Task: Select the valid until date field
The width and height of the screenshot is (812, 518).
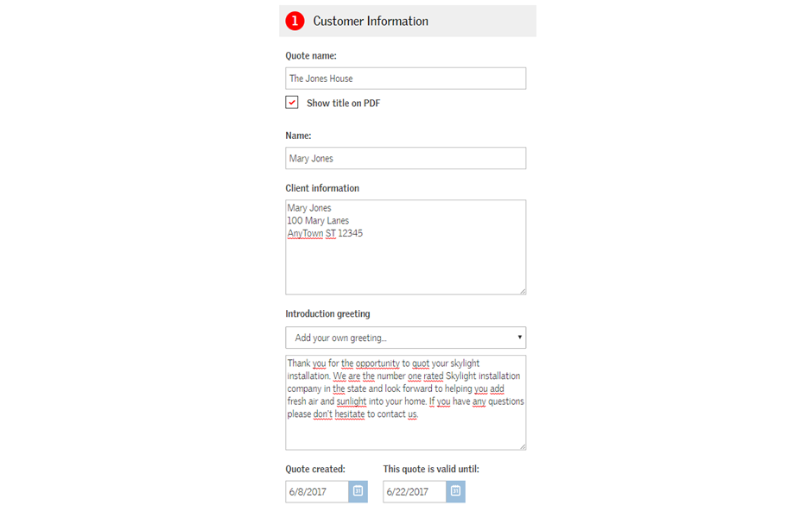Action: (415, 491)
